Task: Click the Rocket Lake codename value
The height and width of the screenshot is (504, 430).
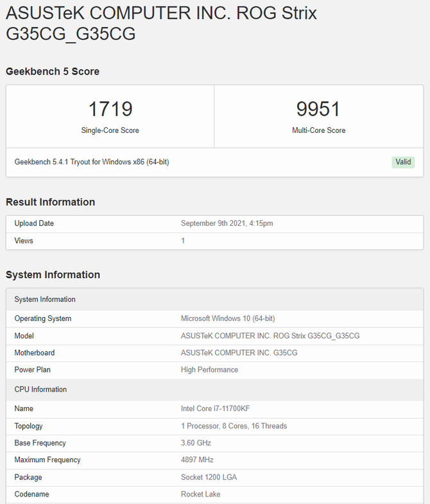Action: point(201,494)
